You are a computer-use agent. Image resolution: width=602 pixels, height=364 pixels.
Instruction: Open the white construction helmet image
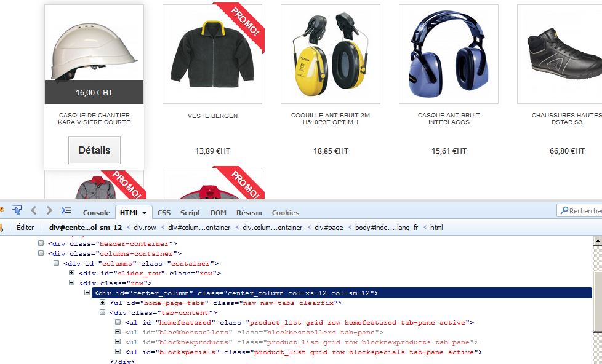[94, 52]
